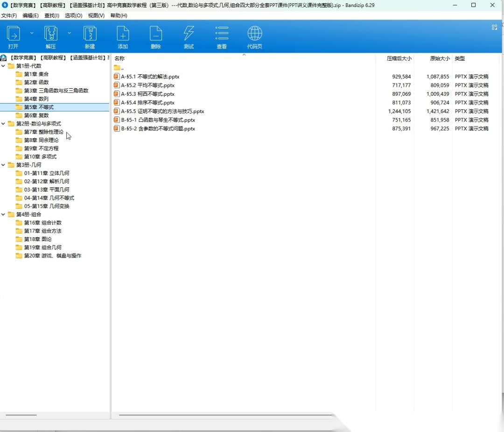This screenshot has width=504, height=432.
Task: Open dropdown arrow next to 解压 button
Action: [x=69, y=33]
